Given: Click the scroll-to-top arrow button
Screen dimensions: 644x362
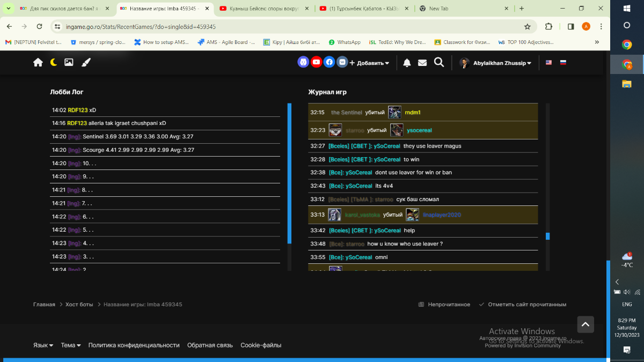Looking at the screenshot, I should pos(585,324).
